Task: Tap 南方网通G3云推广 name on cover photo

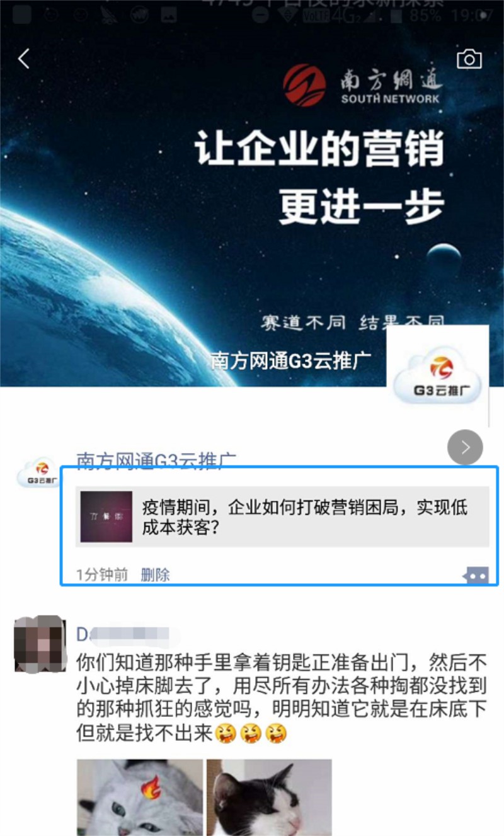Action: [x=291, y=361]
